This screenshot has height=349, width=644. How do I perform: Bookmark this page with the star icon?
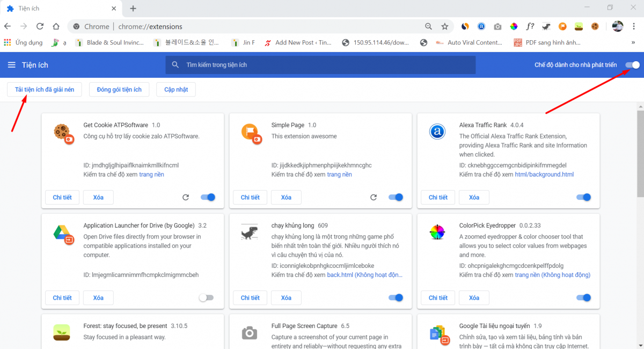click(x=444, y=26)
